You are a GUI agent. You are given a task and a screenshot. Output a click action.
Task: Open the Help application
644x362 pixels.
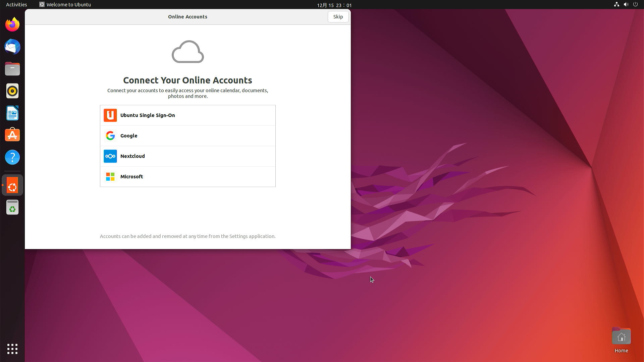[x=12, y=157]
